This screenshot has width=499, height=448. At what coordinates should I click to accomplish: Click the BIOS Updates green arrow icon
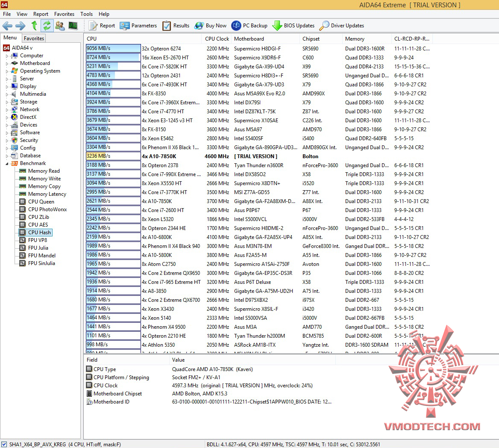tap(277, 26)
